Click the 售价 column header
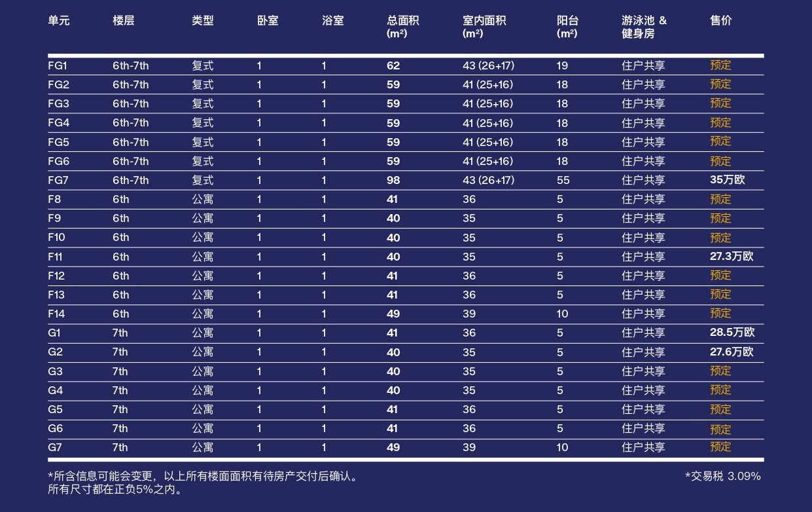Viewport: 812px width, 512px height. [x=720, y=21]
